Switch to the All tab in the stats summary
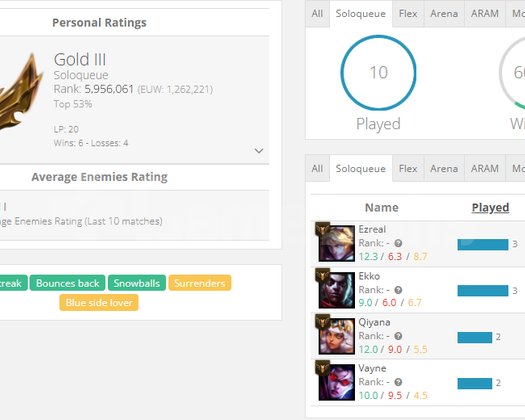The height and width of the screenshot is (420, 525). pyautogui.click(x=317, y=14)
